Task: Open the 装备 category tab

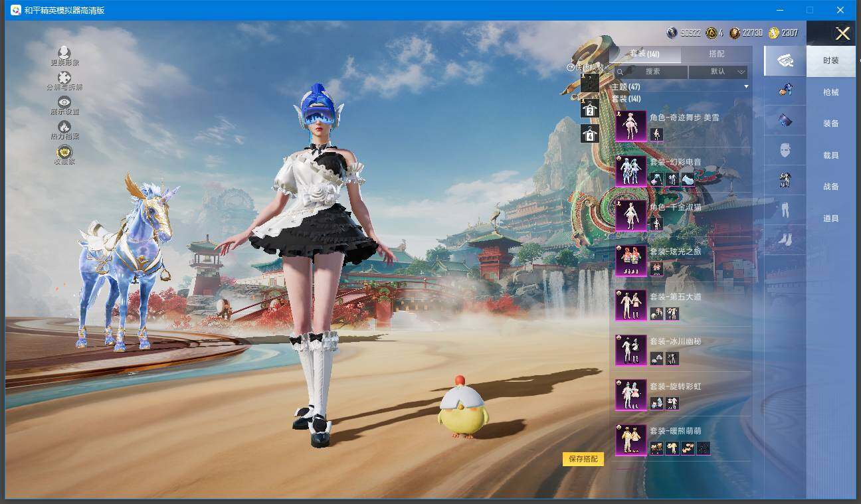Action: click(831, 124)
